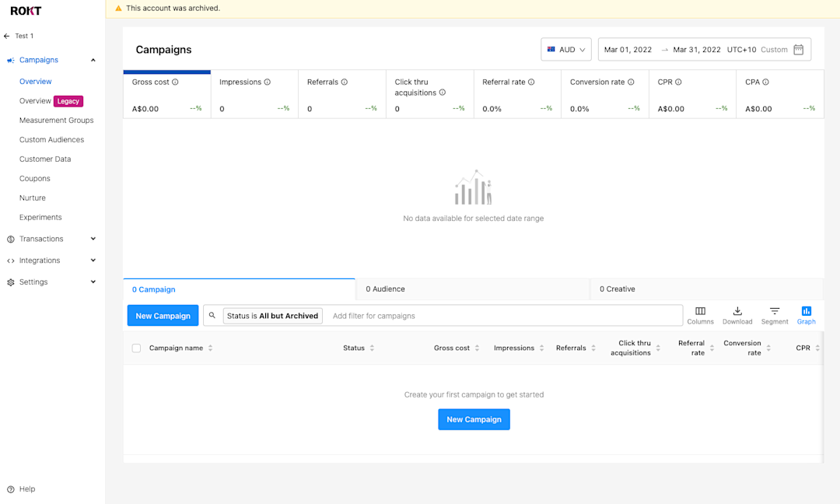Select the Gross cost metric card
840x504 pixels.
[x=167, y=95]
